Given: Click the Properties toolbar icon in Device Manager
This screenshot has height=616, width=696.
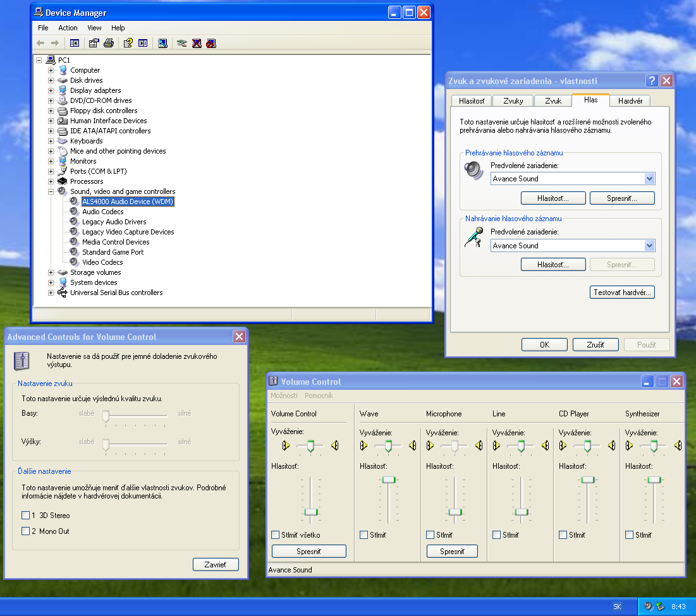Looking at the screenshot, I should pyautogui.click(x=94, y=43).
